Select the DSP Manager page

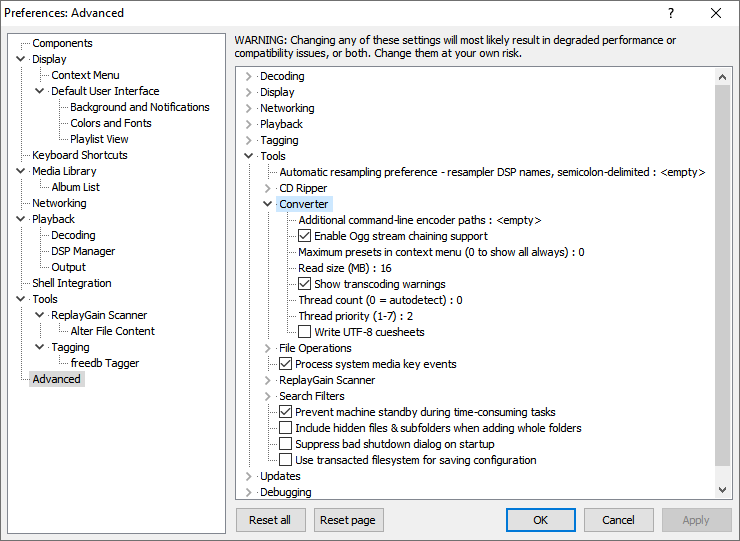click(x=83, y=251)
